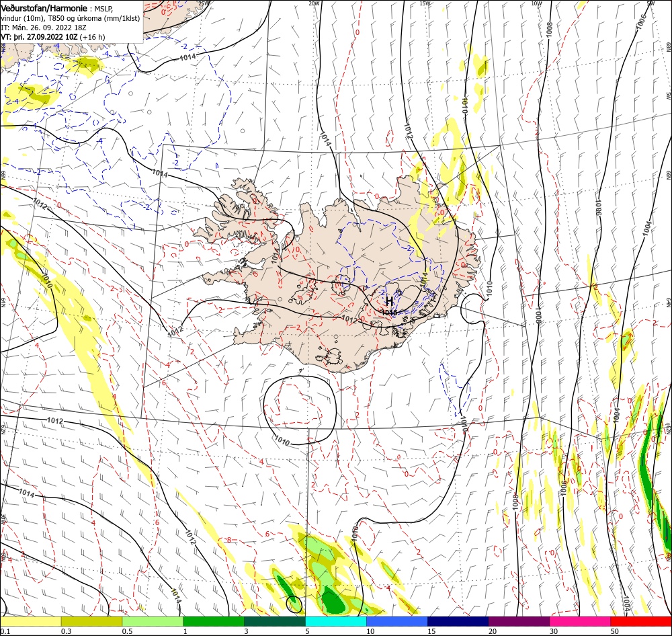Click the light green 0.5–1 mm legend color
Screen dimensions: 672x636
(153, 621)
